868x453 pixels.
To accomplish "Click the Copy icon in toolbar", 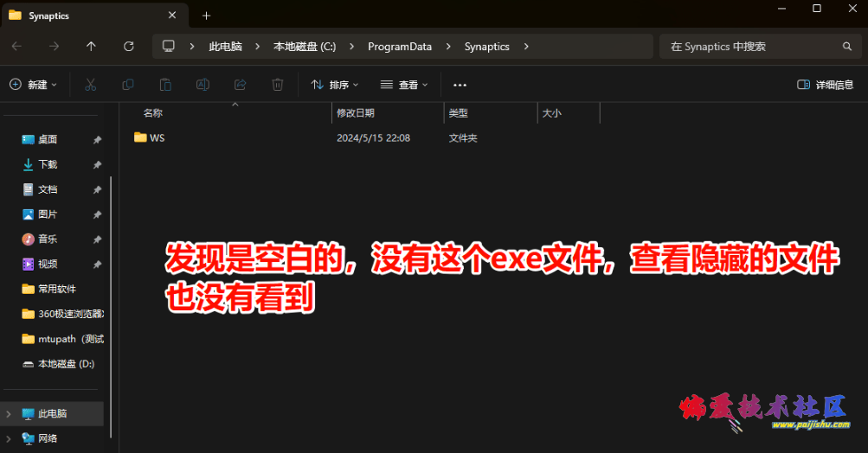I will 128,85.
